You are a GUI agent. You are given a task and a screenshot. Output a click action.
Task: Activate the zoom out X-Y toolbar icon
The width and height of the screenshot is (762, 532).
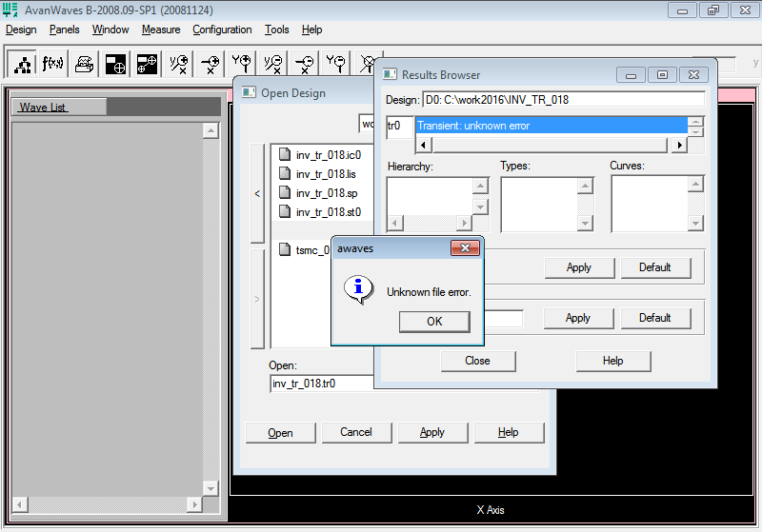pyautogui.click(x=272, y=64)
